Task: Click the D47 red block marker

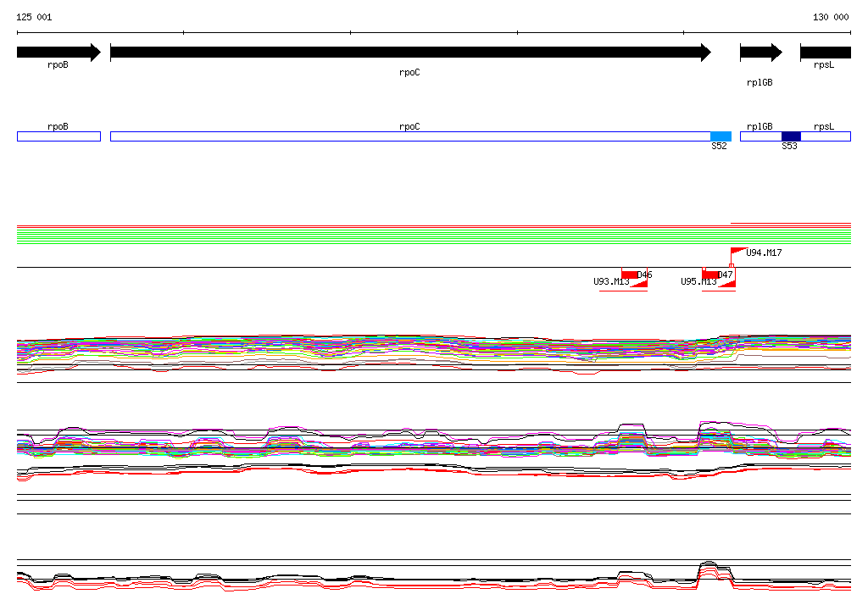Action: click(711, 275)
